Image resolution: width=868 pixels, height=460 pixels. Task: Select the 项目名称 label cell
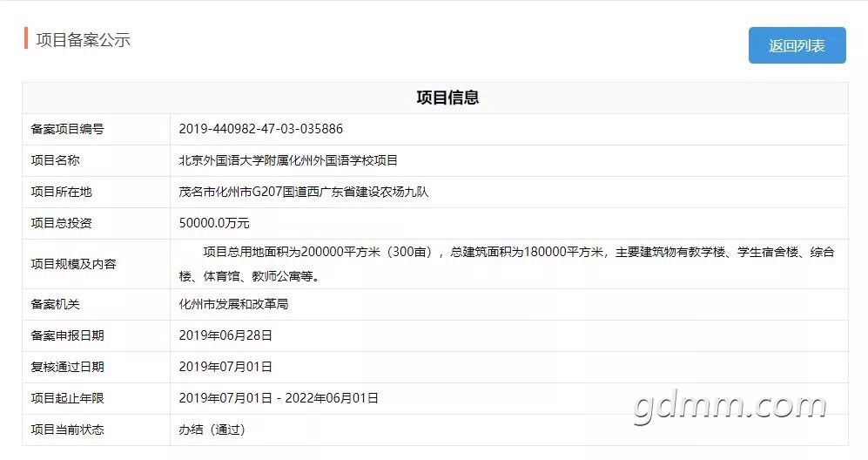96,160
